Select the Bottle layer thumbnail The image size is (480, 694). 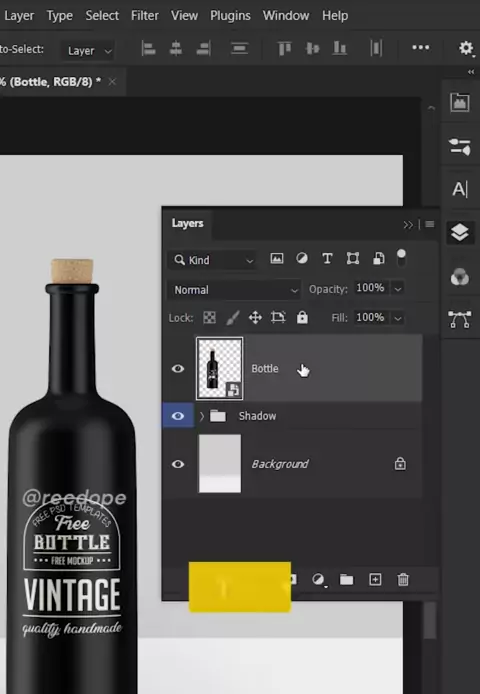pyautogui.click(x=220, y=368)
